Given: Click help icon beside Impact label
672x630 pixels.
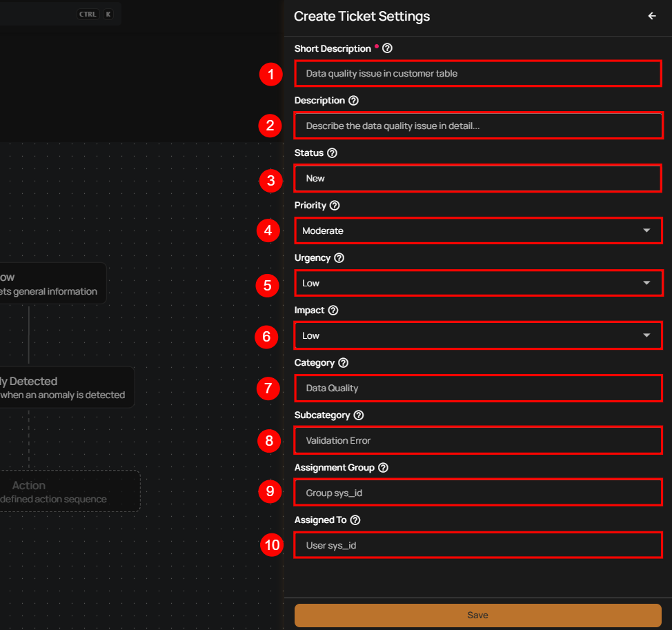Looking at the screenshot, I should 333,311.
